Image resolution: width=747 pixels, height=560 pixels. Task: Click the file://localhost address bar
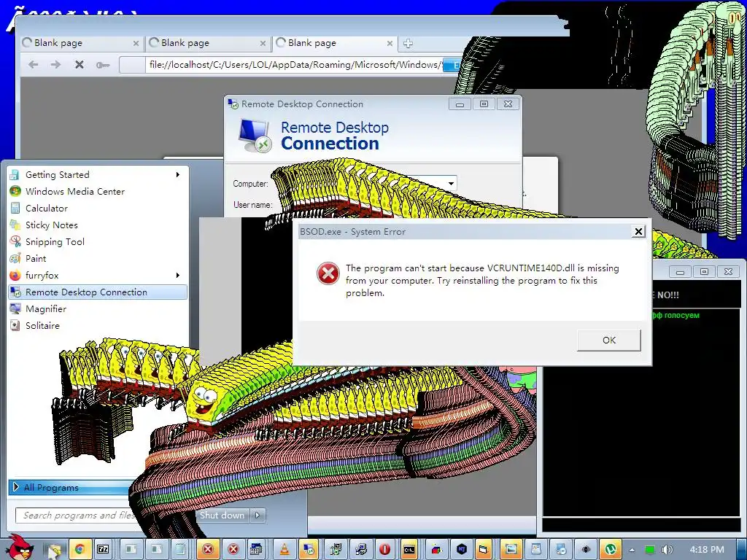(x=293, y=64)
